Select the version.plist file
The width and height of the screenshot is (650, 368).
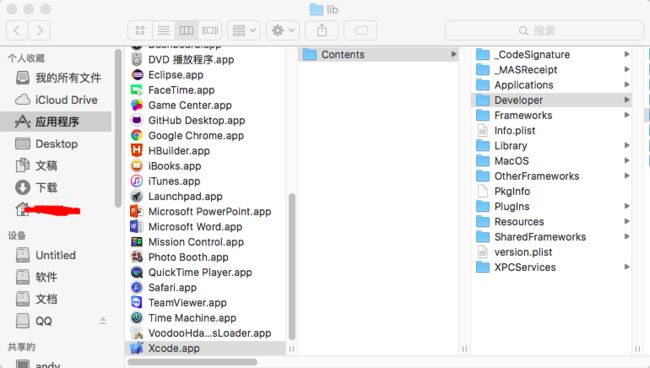(551, 252)
